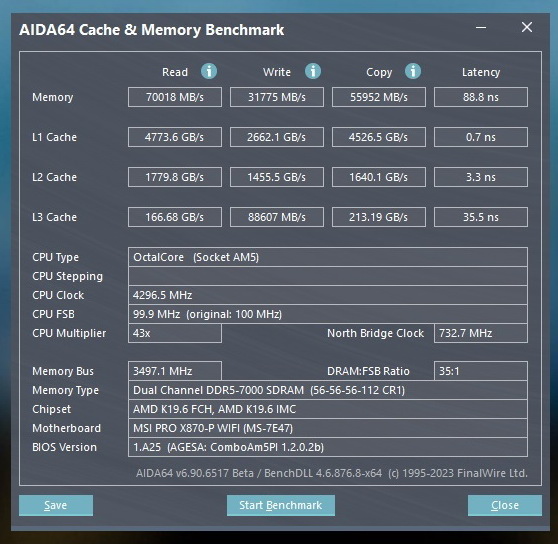Select L1 Cache copy 4526.5 GB/s
This screenshot has width=558, height=544.
[379, 137]
